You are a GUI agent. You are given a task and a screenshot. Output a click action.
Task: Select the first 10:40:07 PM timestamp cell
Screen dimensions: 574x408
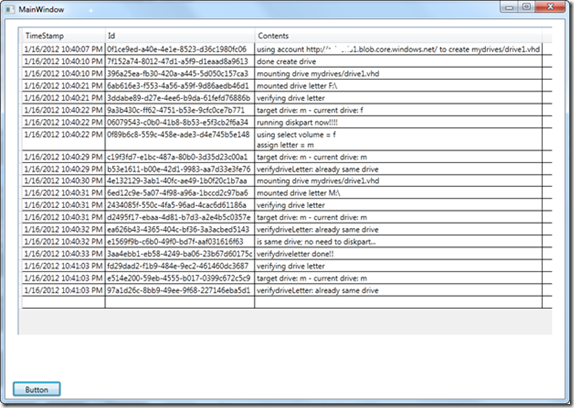tap(63, 49)
